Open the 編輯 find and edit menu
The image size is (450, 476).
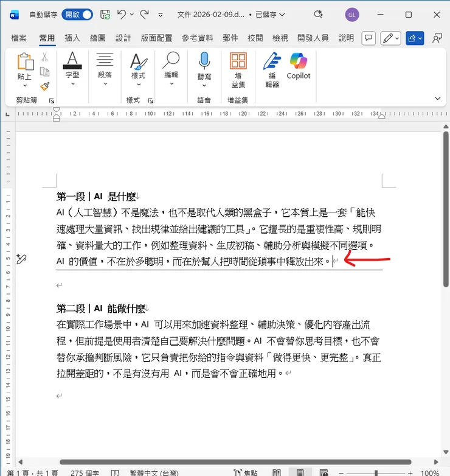171,69
